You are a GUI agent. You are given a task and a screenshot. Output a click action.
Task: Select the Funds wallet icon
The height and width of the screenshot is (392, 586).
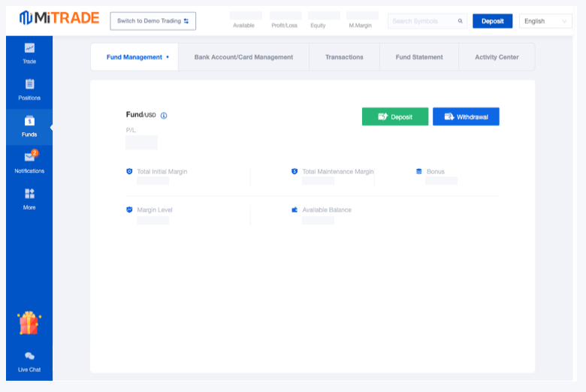click(x=29, y=121)
